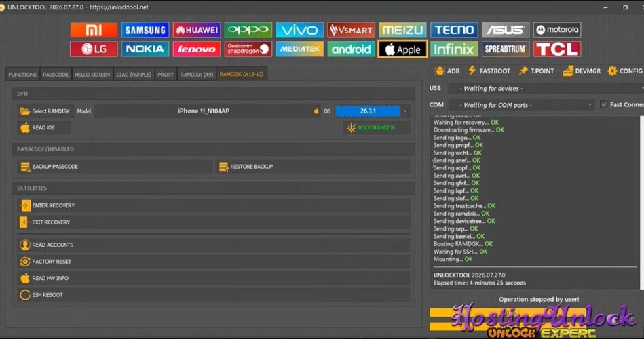Click the 'Mounting... OK' log entry
Image resolution: width=644 pixels, height=339 pixels.
click(x=453, y=259)
